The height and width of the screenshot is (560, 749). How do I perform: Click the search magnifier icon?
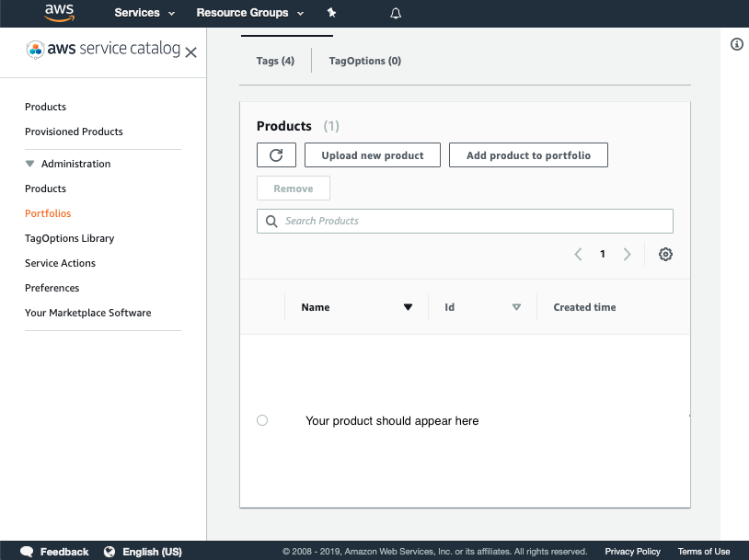(271, 221)
